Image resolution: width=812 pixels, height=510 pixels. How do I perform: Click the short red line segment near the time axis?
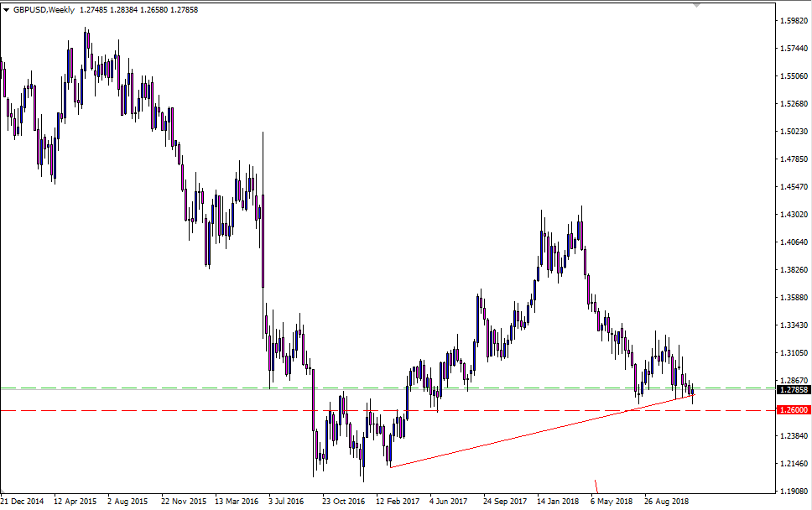click(x=596, y=487)
